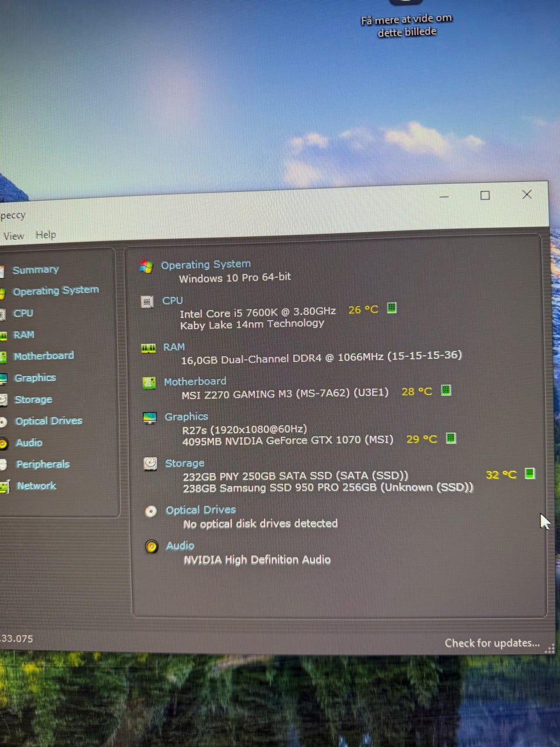Click the green CPU temperature indicator square
Image resolution: width=560 pixels, height=747 pixels.
(x=392, y=308)
